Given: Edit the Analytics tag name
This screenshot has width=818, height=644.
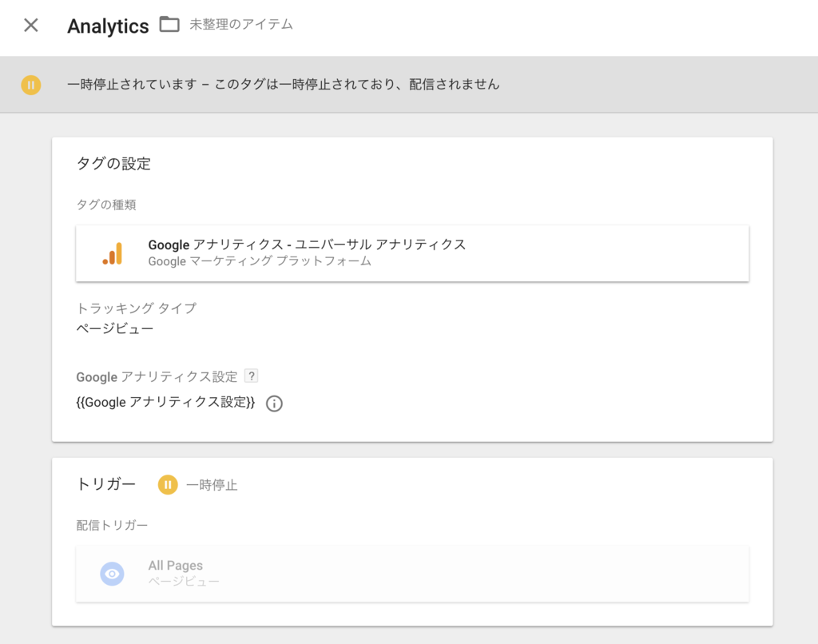Looking at the screenshot, I should [x=108, y=26].
